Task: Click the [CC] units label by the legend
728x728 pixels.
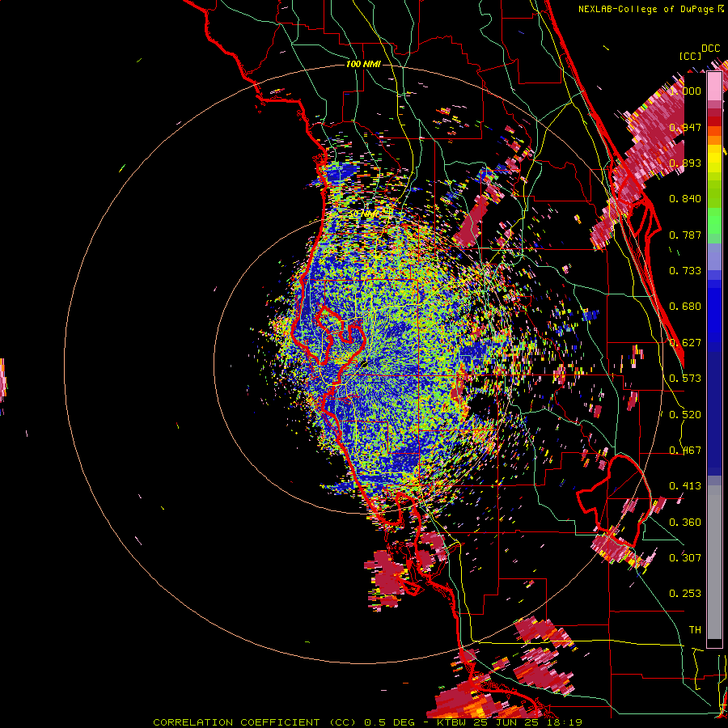Action: tap(690, 56)
